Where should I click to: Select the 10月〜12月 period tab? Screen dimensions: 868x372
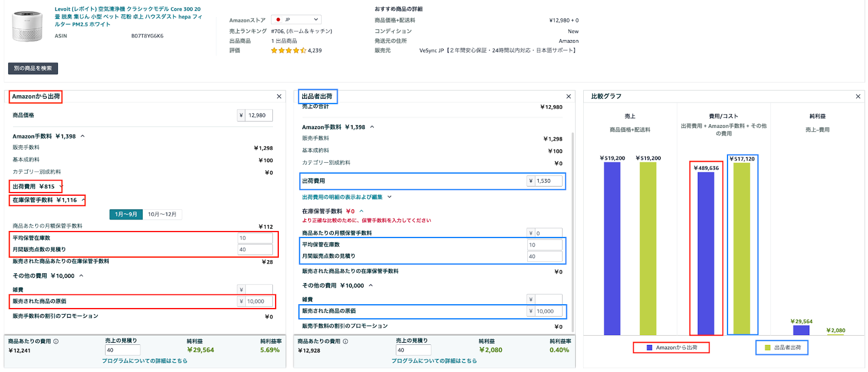pos(162,214)
